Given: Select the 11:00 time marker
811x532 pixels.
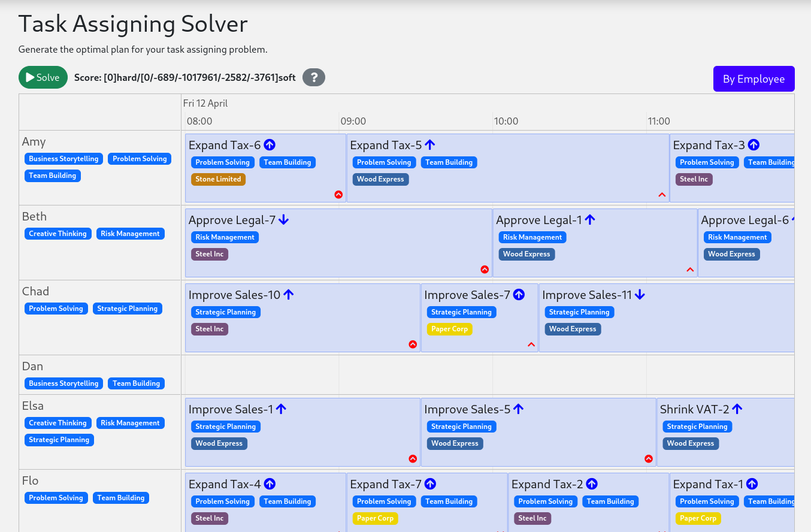Looking at the screenshot, I should [659, 121].
